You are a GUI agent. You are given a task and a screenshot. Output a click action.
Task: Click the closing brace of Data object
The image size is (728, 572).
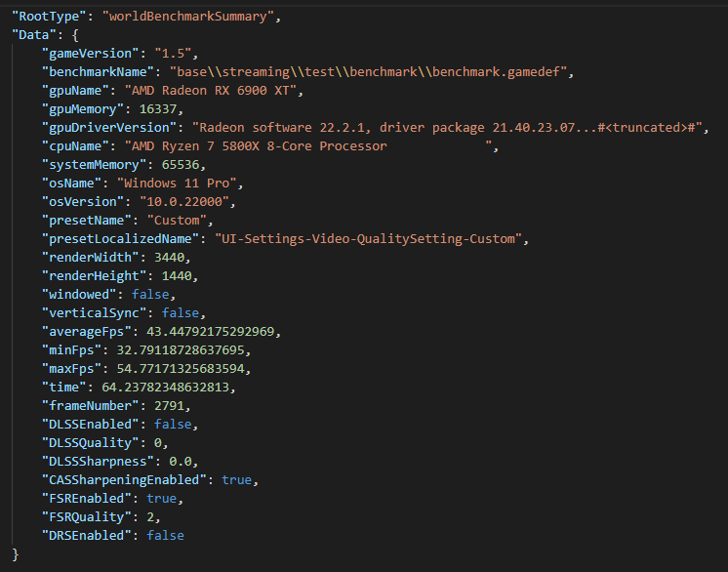click(x=16, y=554)
